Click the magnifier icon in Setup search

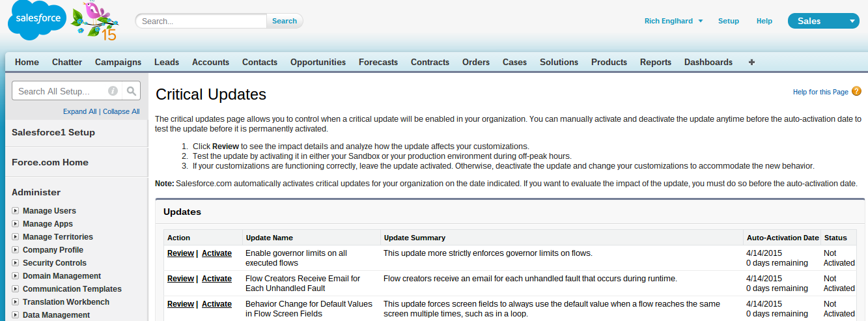tap(132, 91)
